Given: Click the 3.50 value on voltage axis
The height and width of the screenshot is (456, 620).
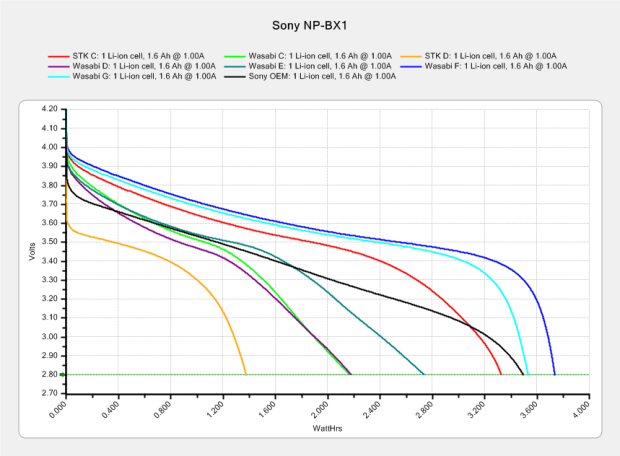Looking at the screenshot, I should coord(49,242).
